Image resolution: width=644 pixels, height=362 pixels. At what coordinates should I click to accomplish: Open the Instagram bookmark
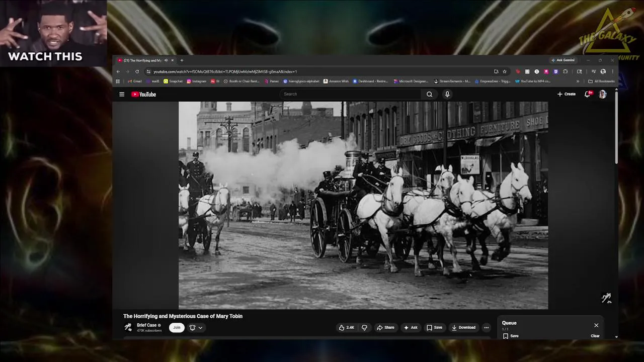pyautogui.click(x=196, y=81)
